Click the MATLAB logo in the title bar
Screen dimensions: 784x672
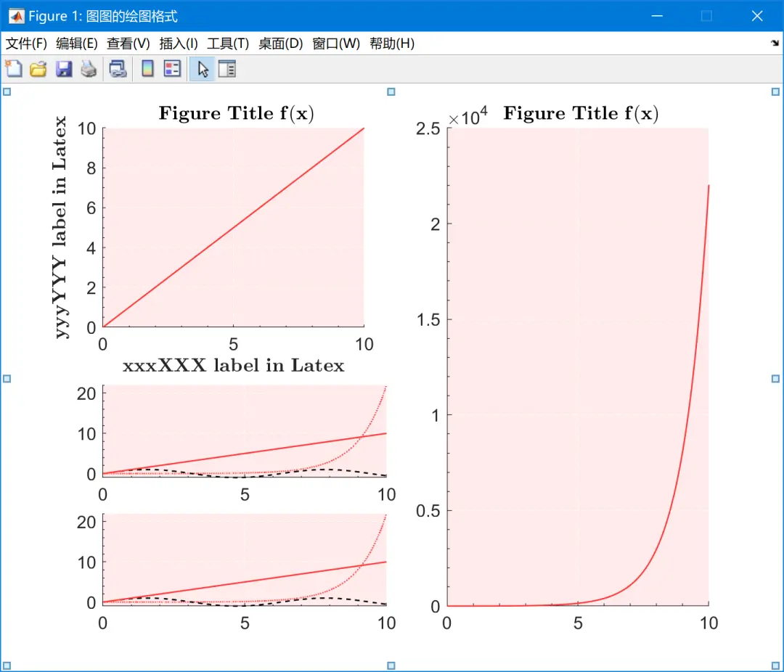[17, 16]
